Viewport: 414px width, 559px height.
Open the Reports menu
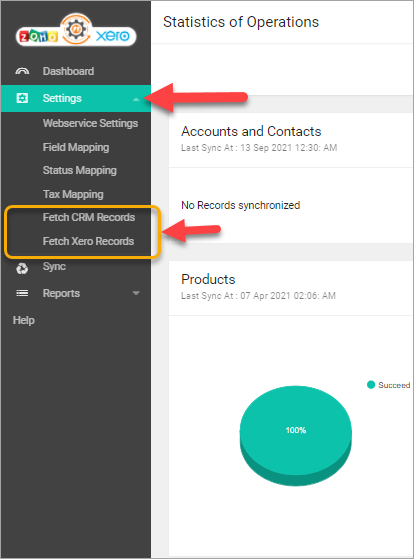(61, 293)
